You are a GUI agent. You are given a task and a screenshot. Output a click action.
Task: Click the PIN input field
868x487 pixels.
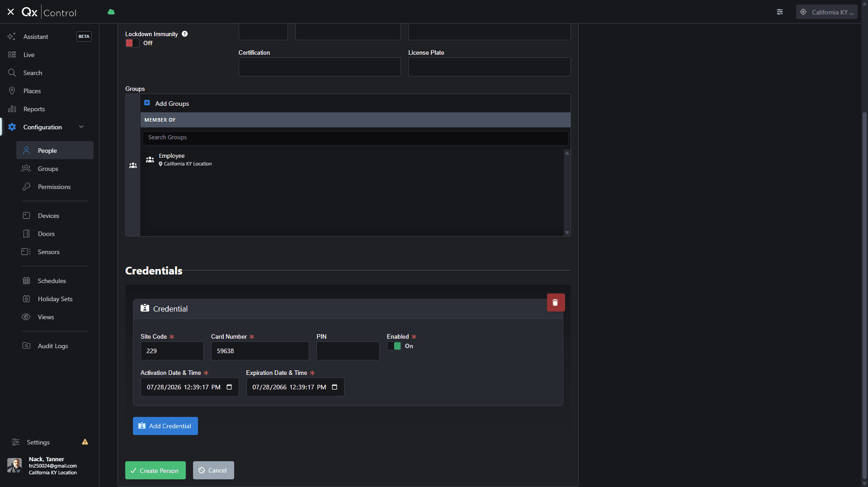348,351
